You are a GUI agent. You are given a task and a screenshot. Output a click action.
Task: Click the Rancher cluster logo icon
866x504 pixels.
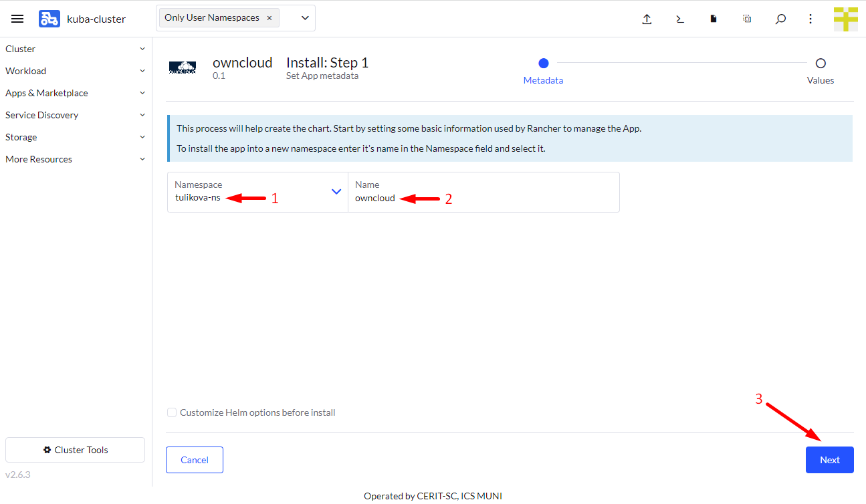[x=49, y=19]
